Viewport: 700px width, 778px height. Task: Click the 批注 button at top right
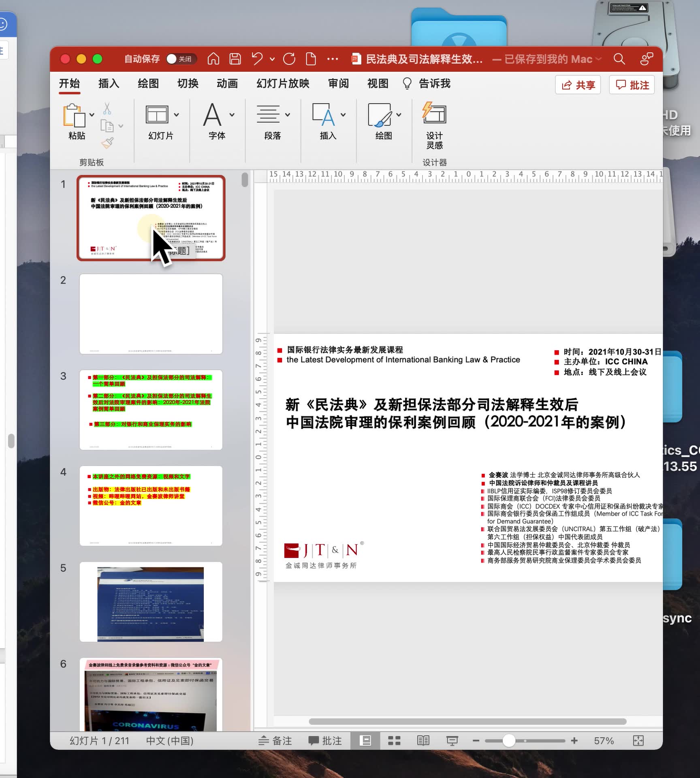coord(632,85)
